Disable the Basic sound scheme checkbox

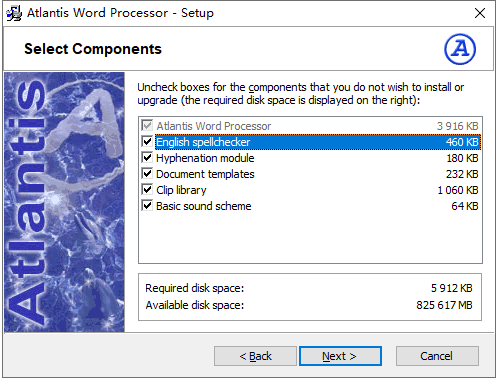click(147, 206)
